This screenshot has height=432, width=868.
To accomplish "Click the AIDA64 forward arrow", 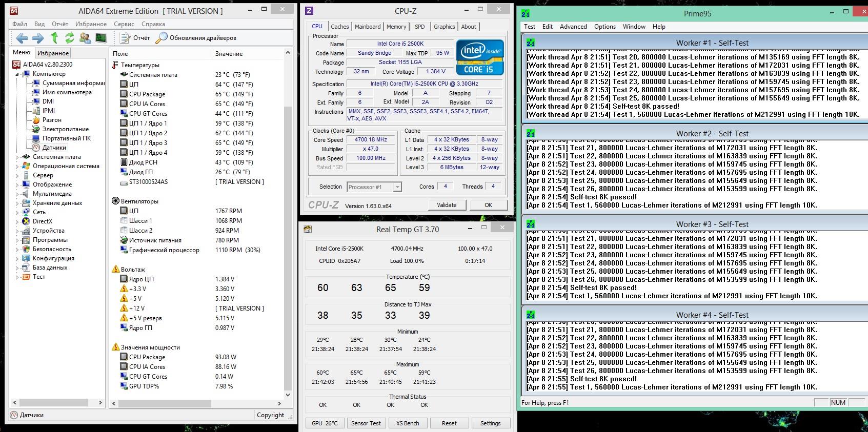I will tap(38, 38).
